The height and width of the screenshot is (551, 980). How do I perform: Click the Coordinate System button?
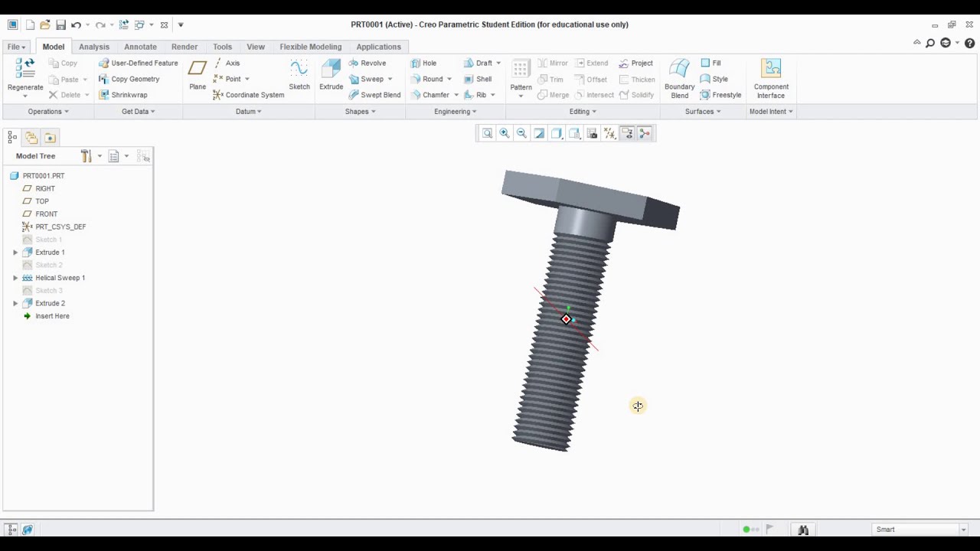(x=248, y=95)
